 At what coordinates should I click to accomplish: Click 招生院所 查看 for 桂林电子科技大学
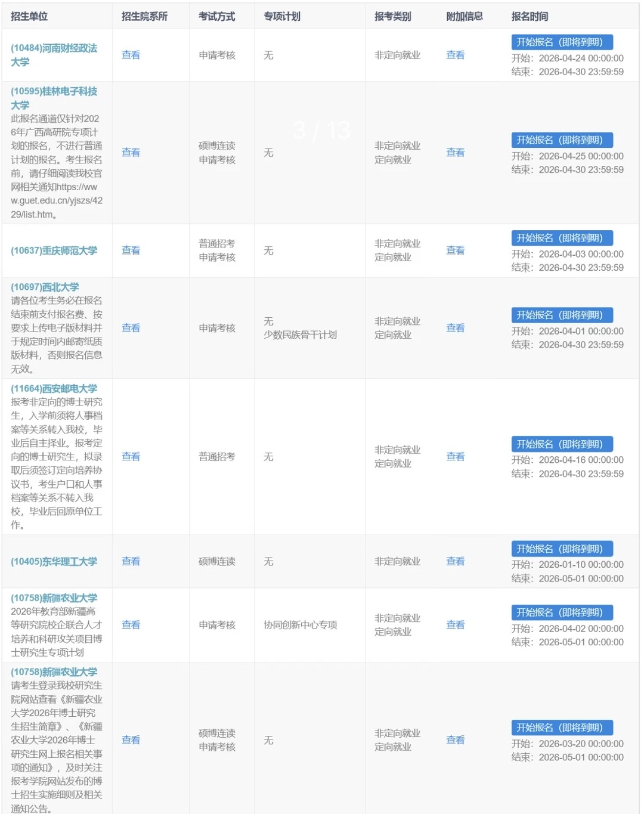(x=131, y=152)
